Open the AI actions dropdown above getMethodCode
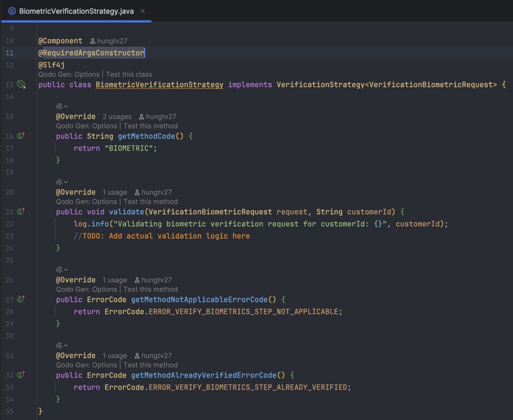Viewport: 513px width, 420px height. [x=62, y=106]
